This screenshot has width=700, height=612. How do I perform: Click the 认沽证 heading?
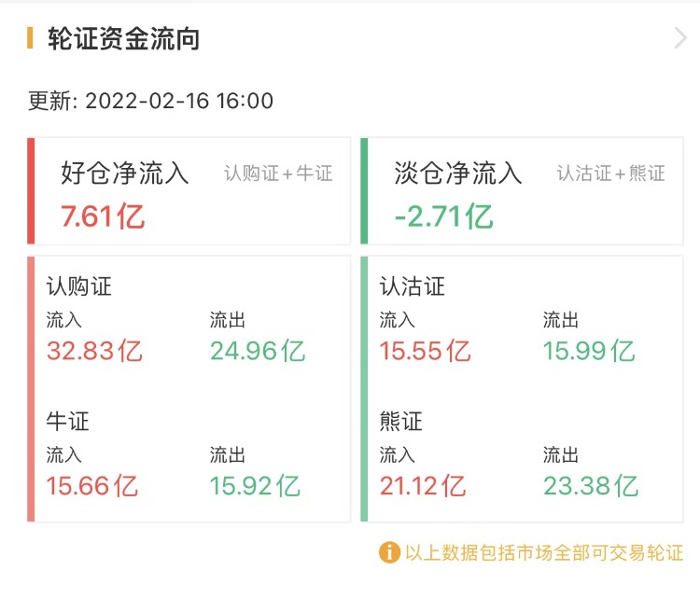(412, 286)
